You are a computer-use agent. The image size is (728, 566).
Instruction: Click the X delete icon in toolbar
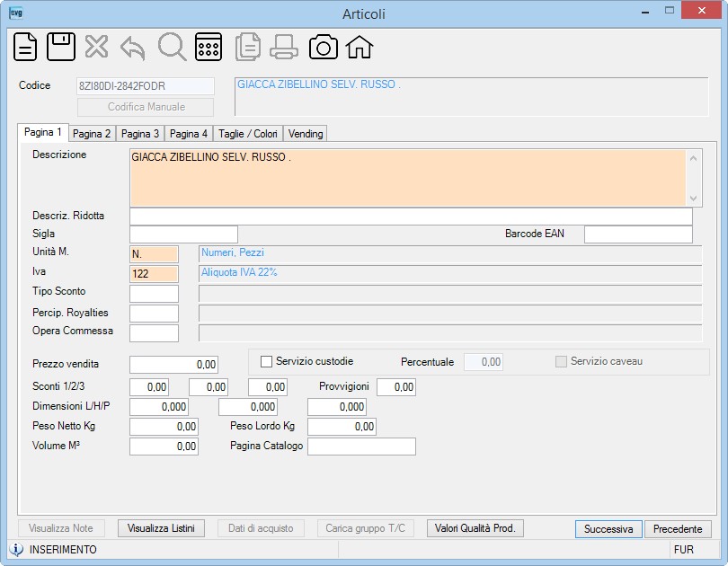(96, 47)
